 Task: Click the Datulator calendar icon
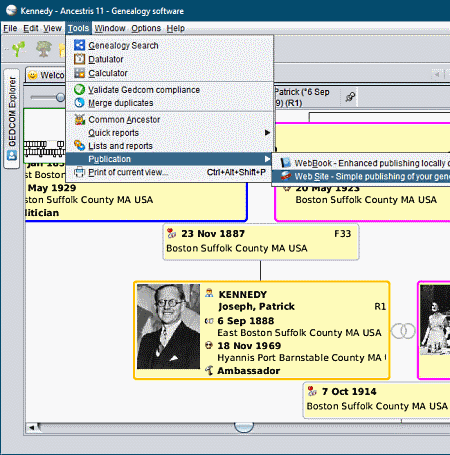click(79, 59)
